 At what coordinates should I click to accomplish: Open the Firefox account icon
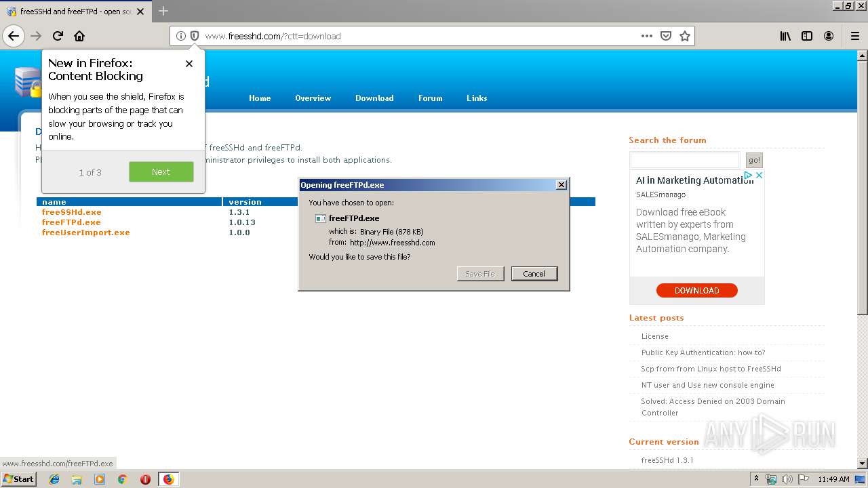829,36
